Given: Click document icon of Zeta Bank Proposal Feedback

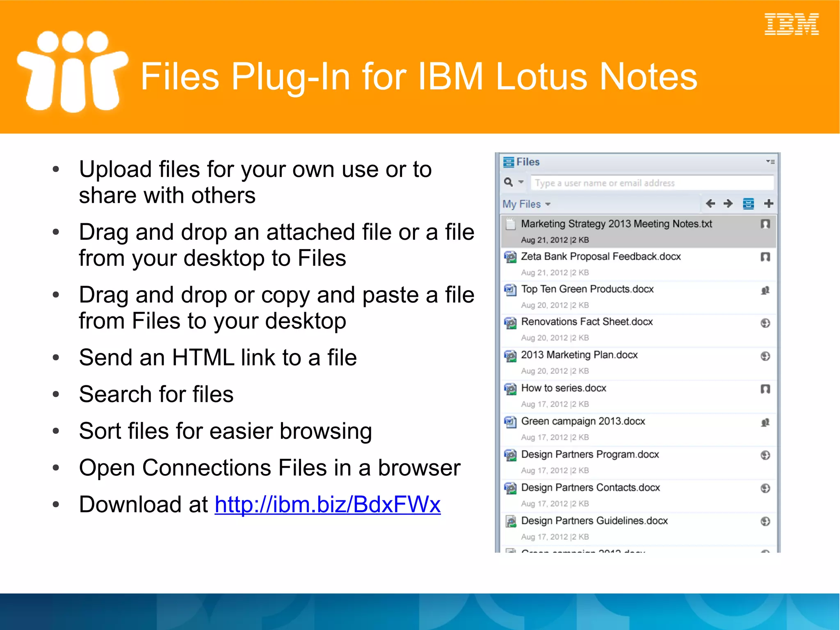Looking at the screenshot, I should (x=510, y=257).
